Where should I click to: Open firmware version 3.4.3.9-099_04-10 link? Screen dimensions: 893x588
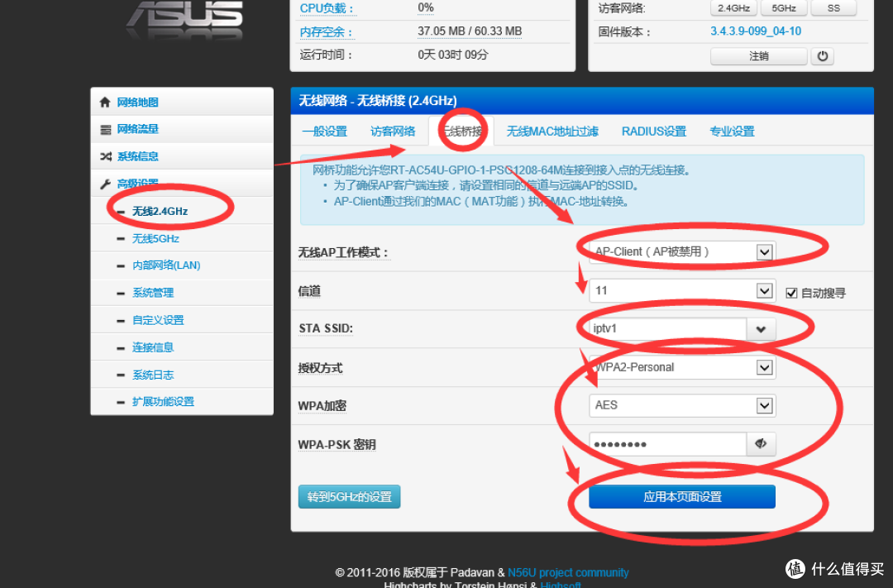(755, 31)
